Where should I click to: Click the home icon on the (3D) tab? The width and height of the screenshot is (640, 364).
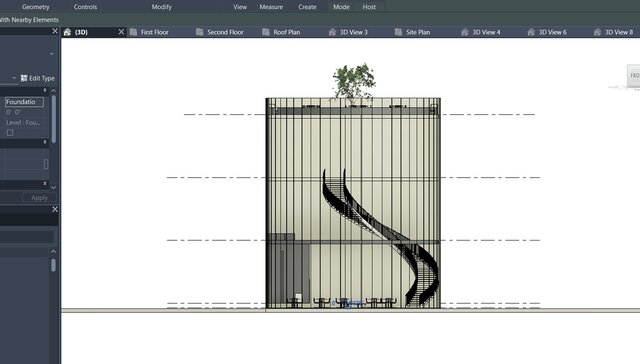67,32
